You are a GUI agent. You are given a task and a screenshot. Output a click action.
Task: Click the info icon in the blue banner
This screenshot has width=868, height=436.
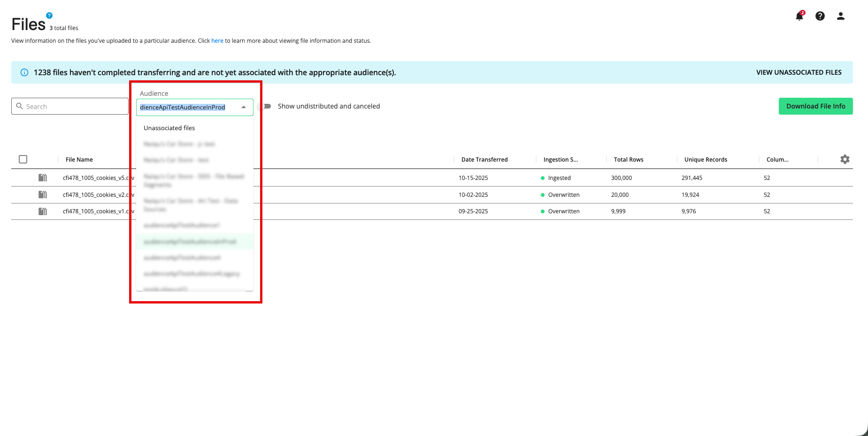point(24,72)
